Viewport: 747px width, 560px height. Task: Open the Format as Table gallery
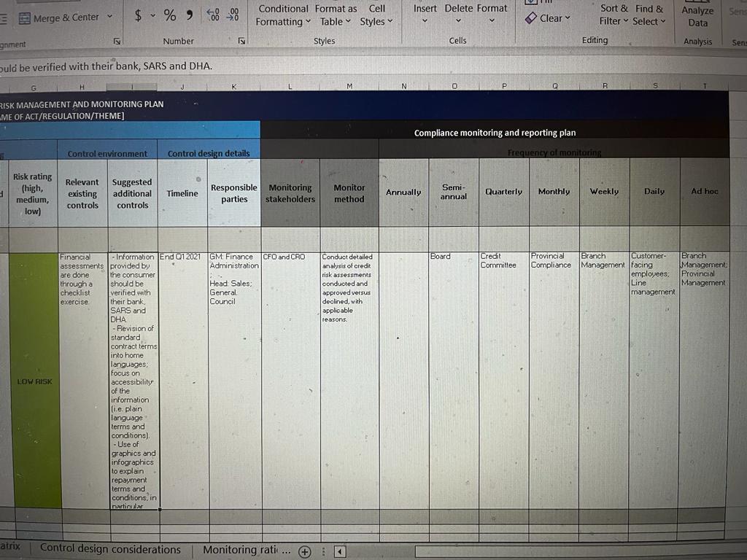pos(336,15)
